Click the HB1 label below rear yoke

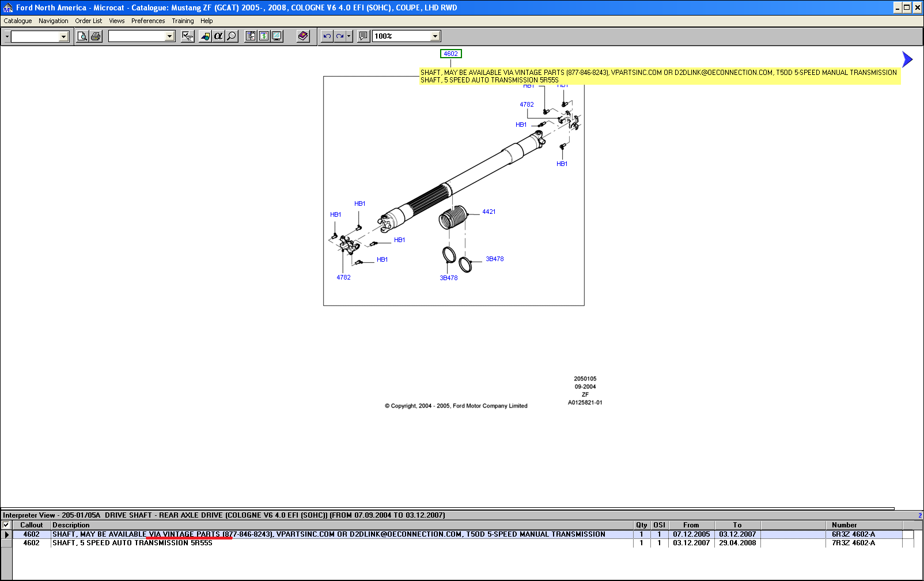[x=562, y=164]
